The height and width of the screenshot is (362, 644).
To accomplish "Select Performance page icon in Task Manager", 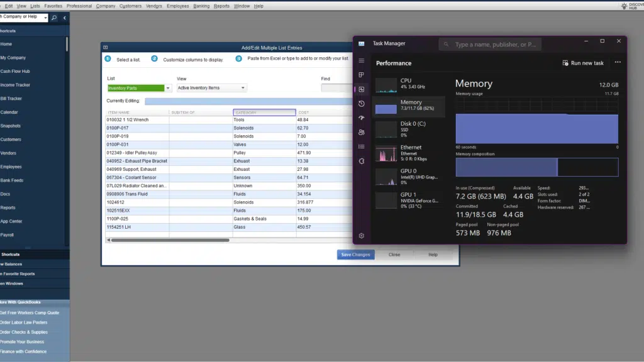I will [362, 89].
